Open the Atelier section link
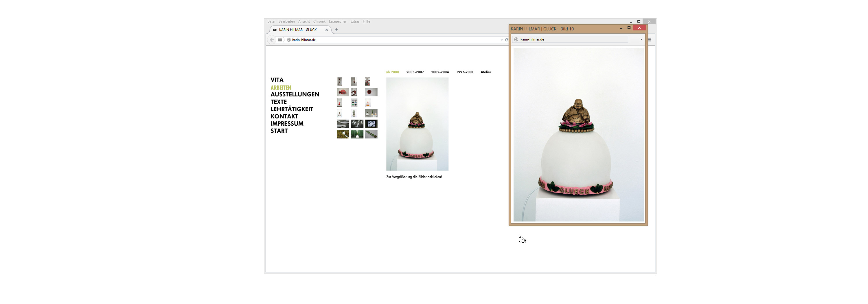This screenshot has height=304, width=868. [x=486, y=72]
